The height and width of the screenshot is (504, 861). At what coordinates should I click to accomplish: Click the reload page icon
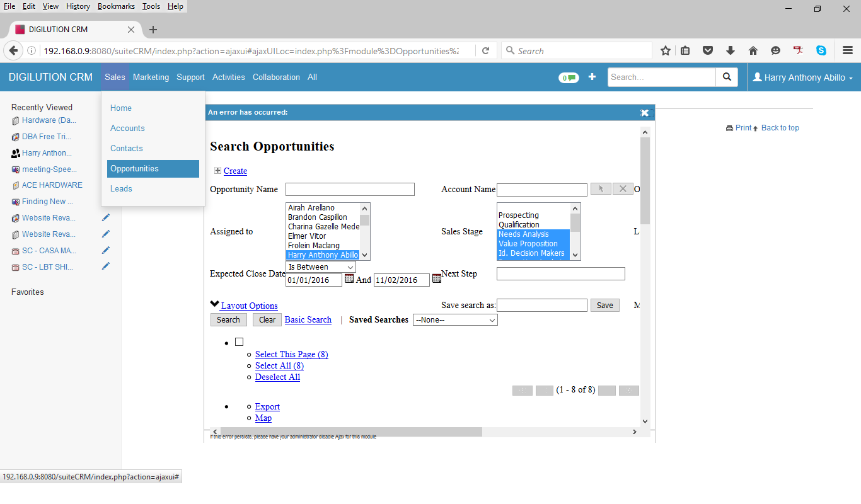[x=485, y=51]
